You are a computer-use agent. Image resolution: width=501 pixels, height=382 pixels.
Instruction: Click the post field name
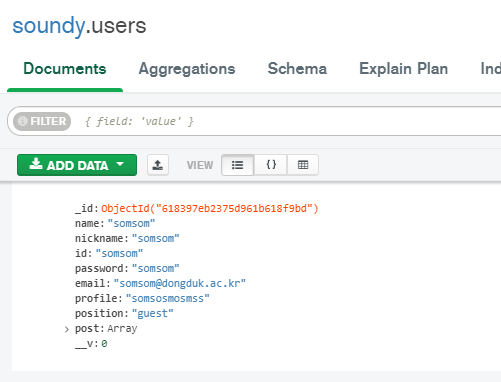tap(87, 329)
